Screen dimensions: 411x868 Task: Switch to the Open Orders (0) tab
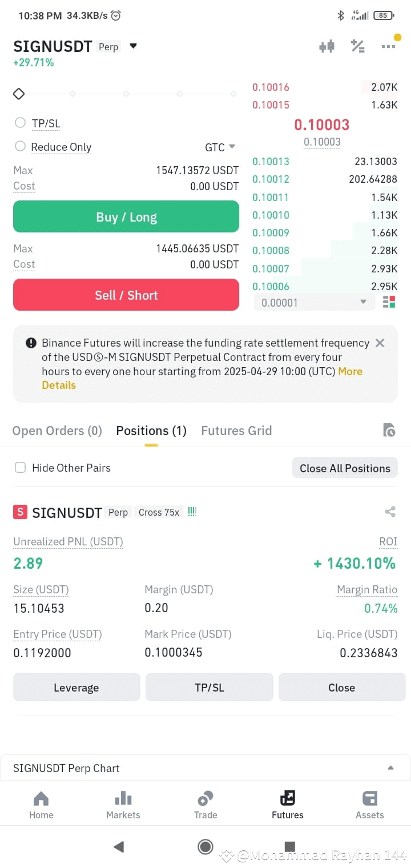(x=57, y=431)
